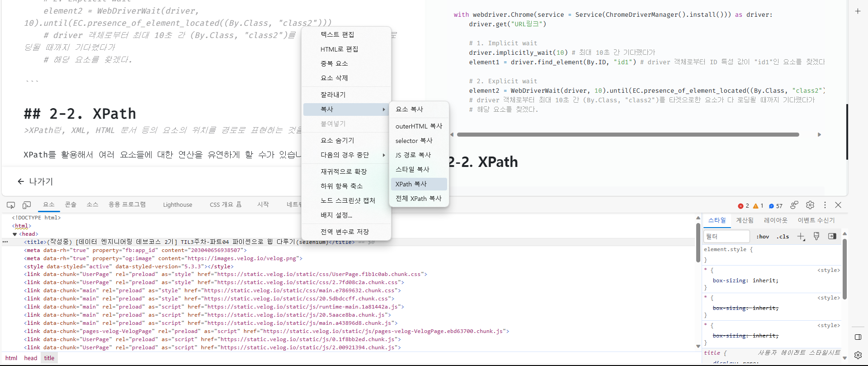The width and height of the screenshot is (868, 366).
Task: Open browser sidebar settings gear at bottom
Action: [x=858, y=355]
